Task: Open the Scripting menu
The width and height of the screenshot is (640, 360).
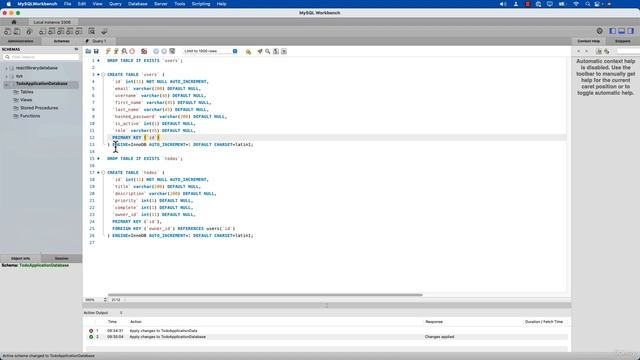Action: (201, 4)
